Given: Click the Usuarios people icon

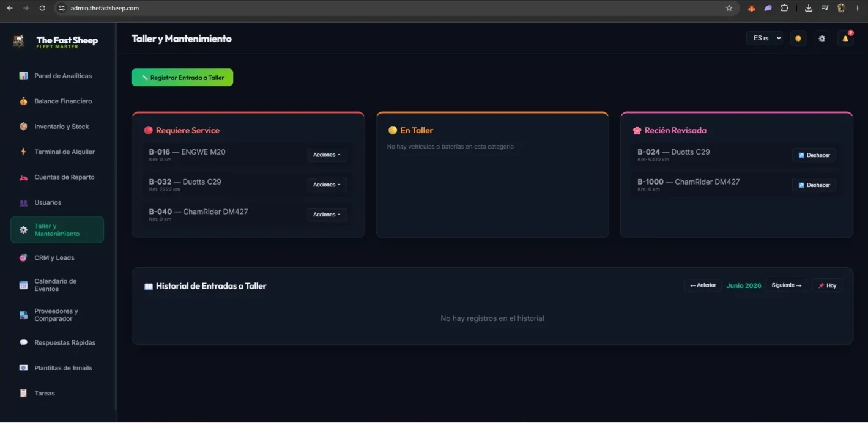Looking at the screenshot, I should [23, 202].
